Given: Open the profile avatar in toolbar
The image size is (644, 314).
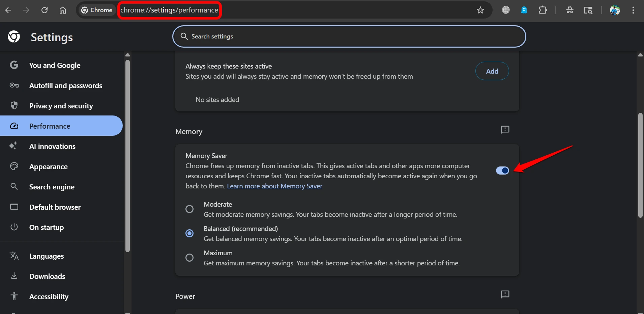Looking at the screenshot, I should (x=615, y=10).
